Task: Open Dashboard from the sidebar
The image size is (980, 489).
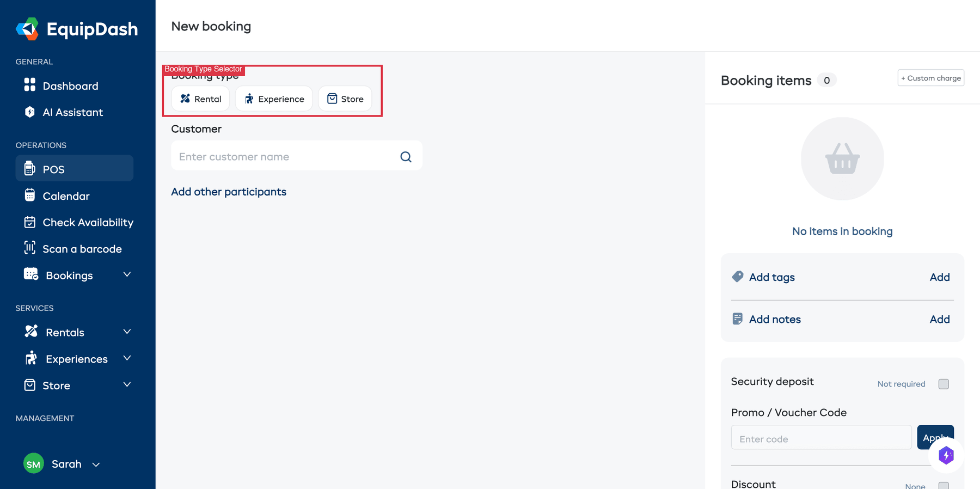Action: [x=70, y=86]
